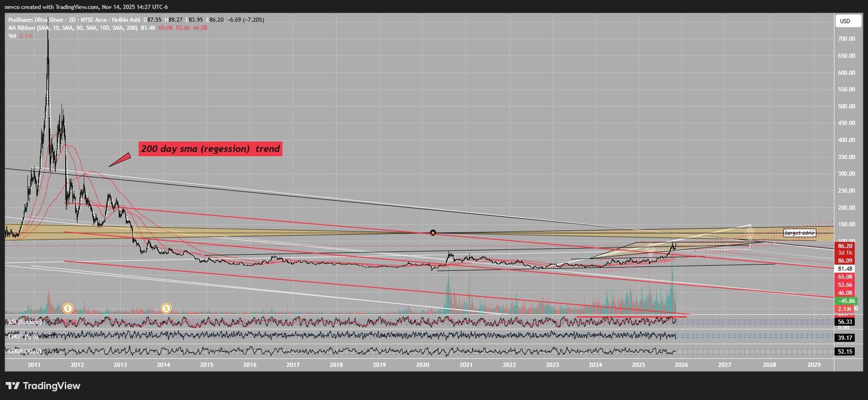The image size is (868, 400).
Task: Click the 700.00 price axis tick
Action: click(x=847, y=39)
